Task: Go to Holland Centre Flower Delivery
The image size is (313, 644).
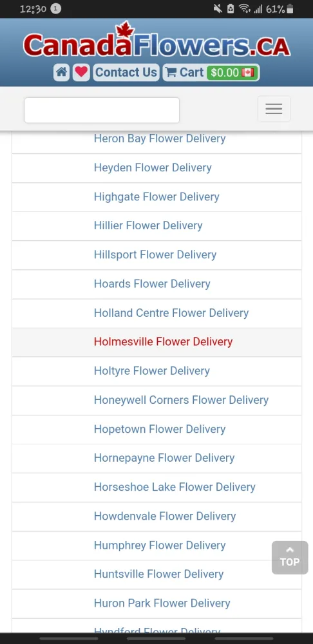Action: (171, 313)
